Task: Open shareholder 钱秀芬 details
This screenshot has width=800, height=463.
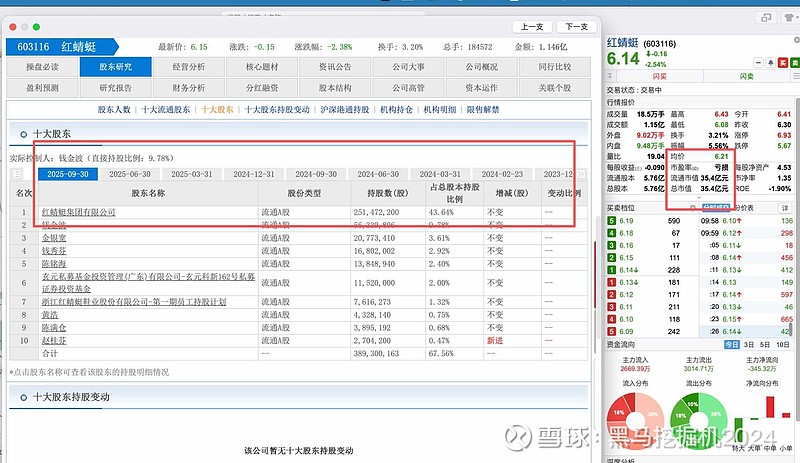Action: 54,251
